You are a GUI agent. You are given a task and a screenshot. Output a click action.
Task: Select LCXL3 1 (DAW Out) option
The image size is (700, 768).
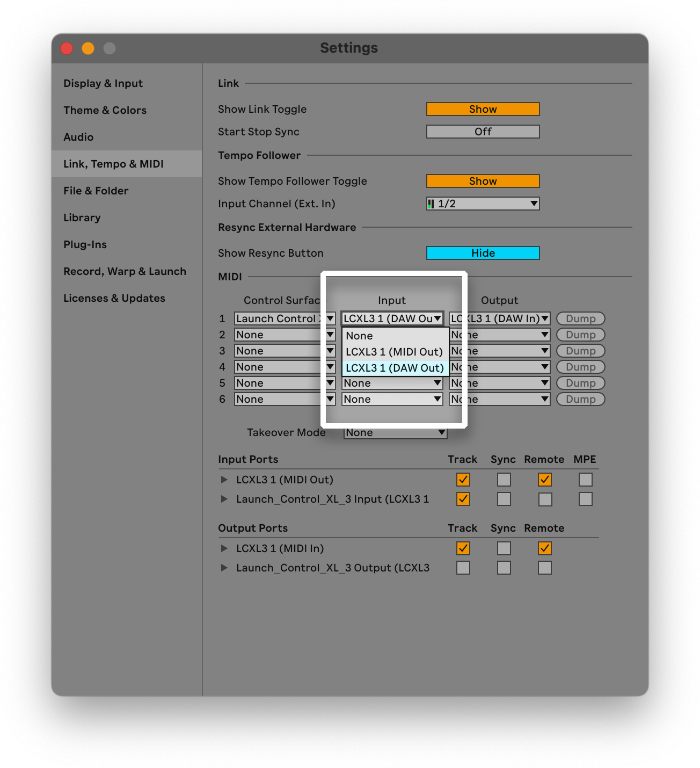tap(394, 368)
